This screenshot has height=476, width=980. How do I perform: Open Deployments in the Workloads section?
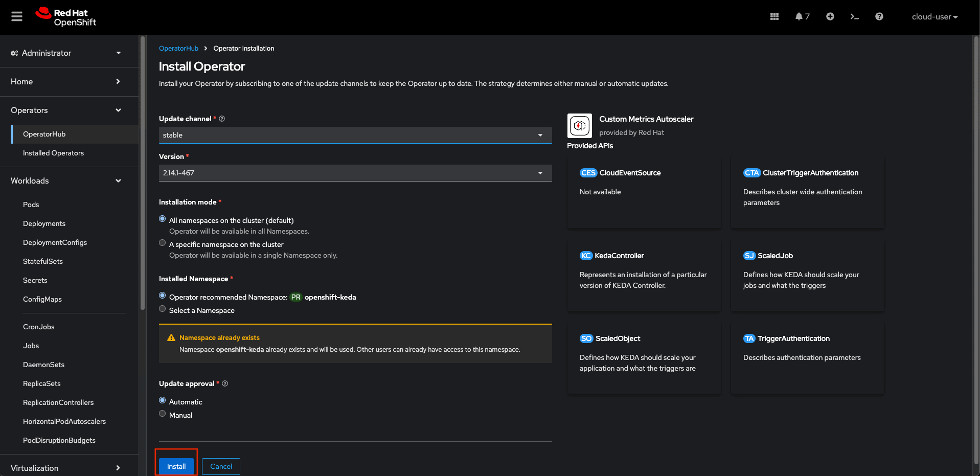point(44,223)
